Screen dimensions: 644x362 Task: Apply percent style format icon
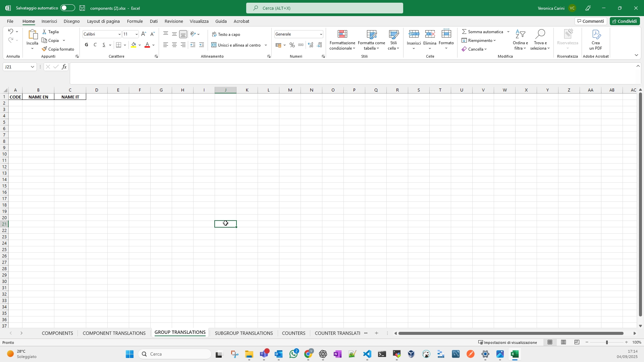tap(292, 45)
